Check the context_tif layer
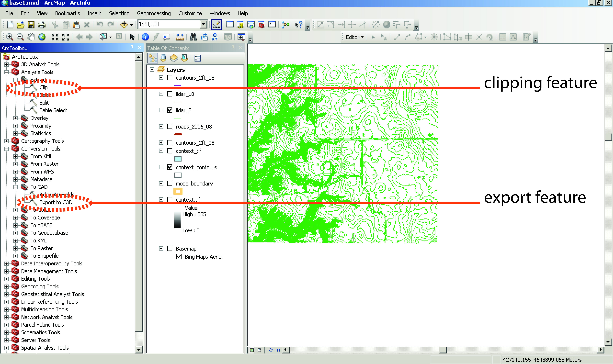Screen dimensions: 613x364 click(170, 151)
